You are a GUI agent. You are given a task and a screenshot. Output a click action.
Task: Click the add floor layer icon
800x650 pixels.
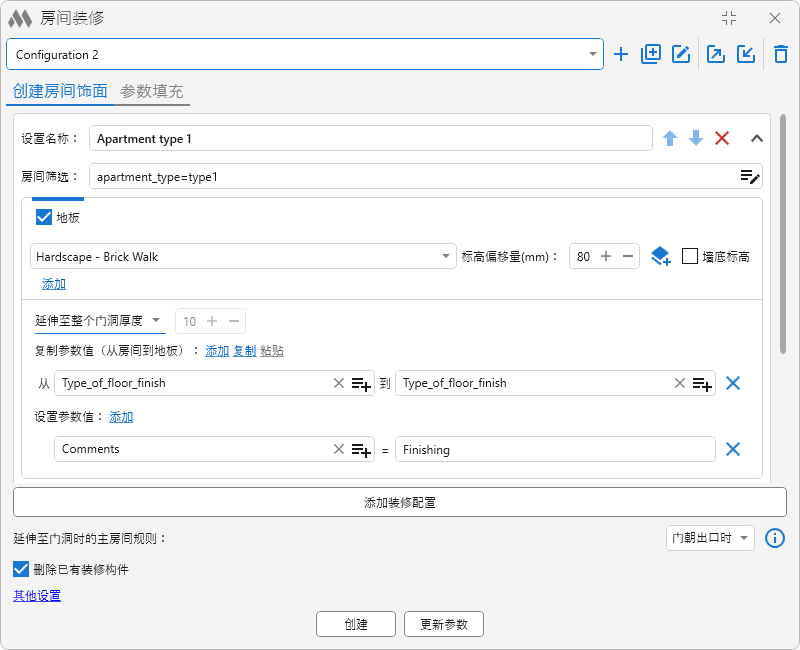tap(661, 256)
